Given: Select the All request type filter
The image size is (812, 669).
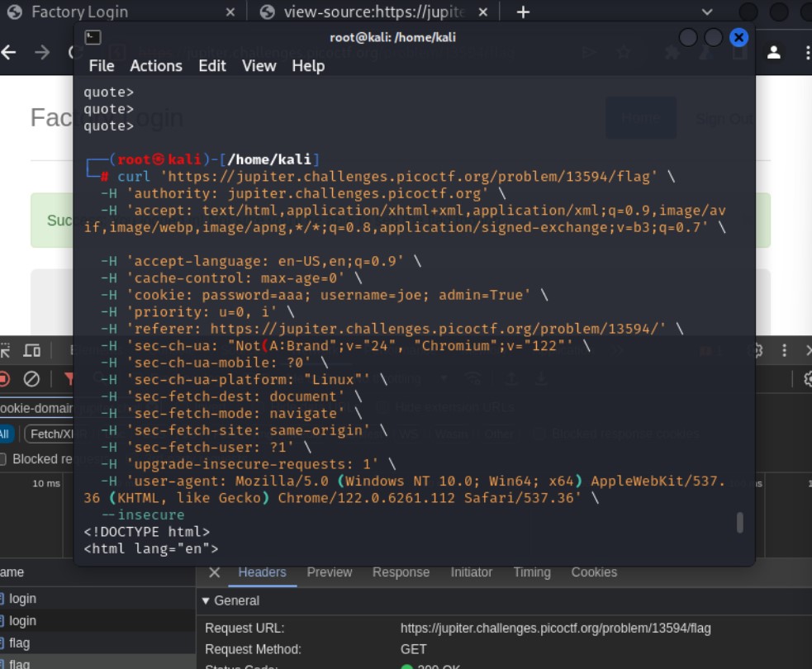Looking at the screenshot, I should pos(5,434).
